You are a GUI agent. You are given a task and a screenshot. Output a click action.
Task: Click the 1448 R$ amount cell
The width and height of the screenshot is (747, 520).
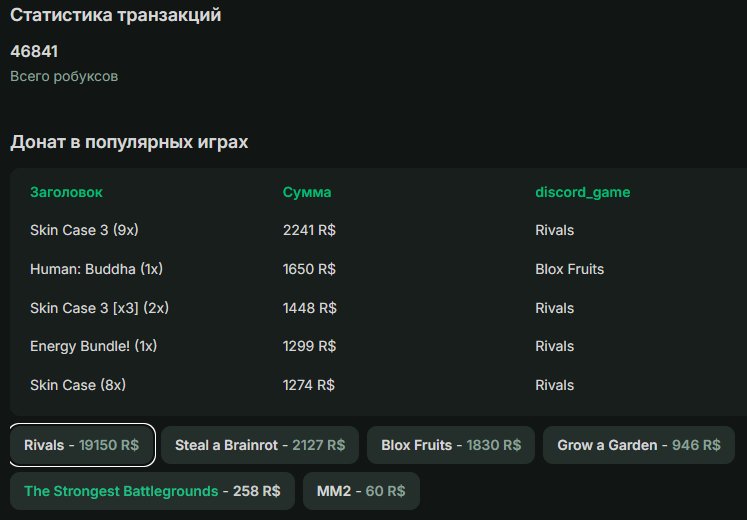[x=310, y=309]
